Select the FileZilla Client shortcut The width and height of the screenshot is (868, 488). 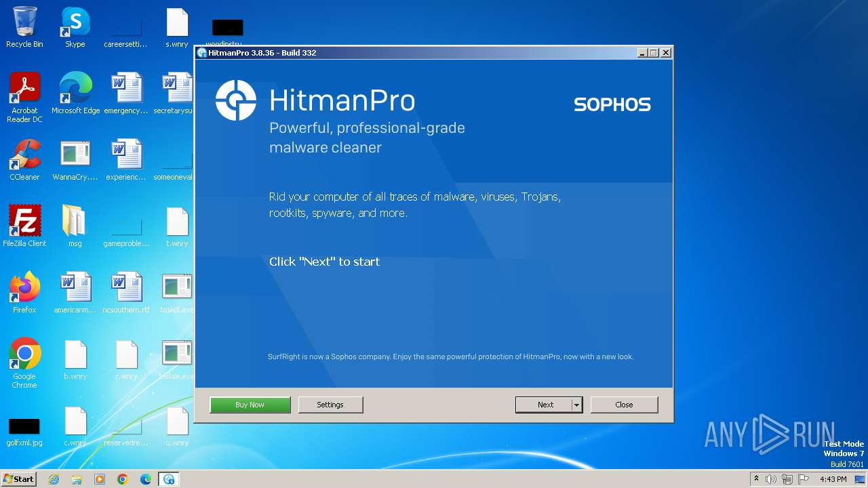tap(24, 226)
